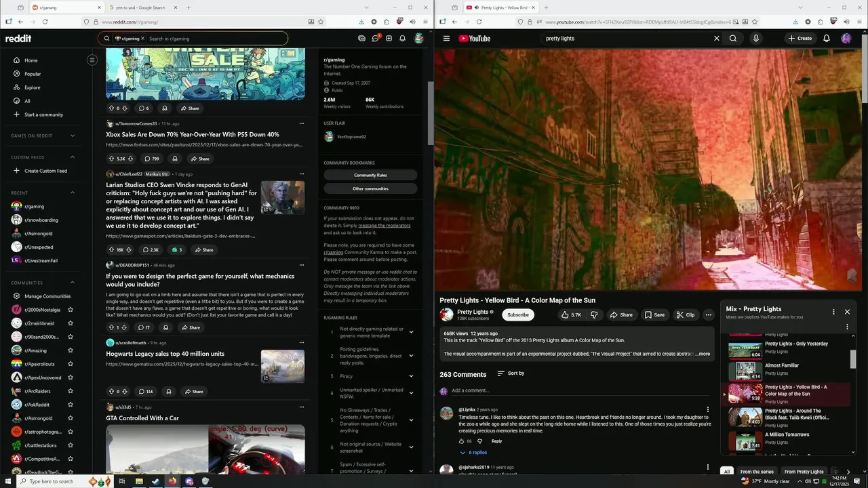Bookmark the reddit.com page in Firefox
The width and height of the screenshot is (868, 488).
click(x=321, y=22)
